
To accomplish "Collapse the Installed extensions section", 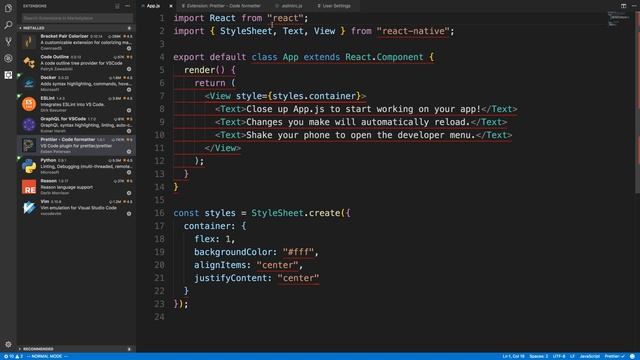I will coord(75,28).
